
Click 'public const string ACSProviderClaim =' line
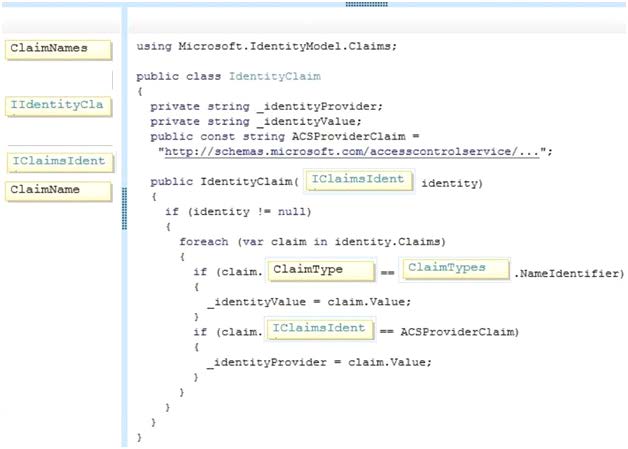[285, 137]
